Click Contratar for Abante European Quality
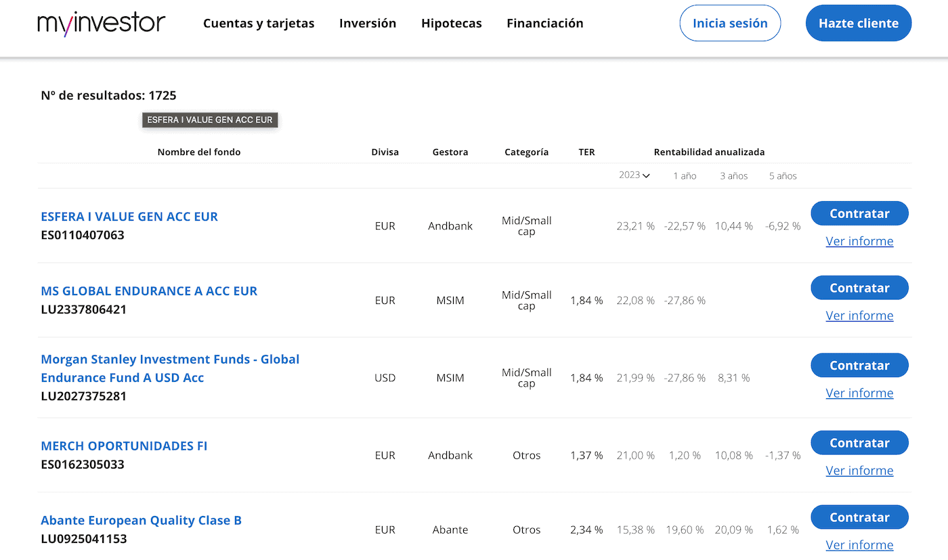This screenshot has height=560, width=948. [x=859, y=517]
